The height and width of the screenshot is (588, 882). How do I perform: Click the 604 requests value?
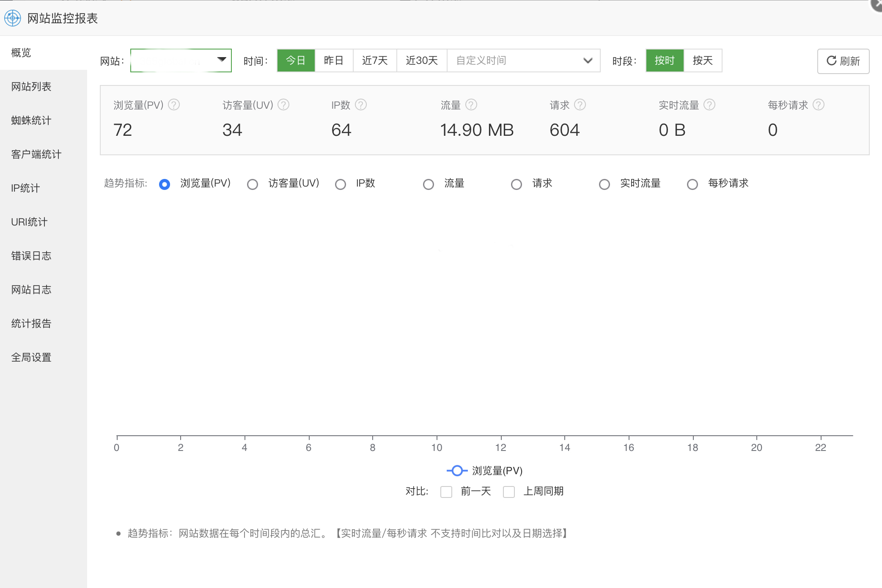tap(565, 130)
